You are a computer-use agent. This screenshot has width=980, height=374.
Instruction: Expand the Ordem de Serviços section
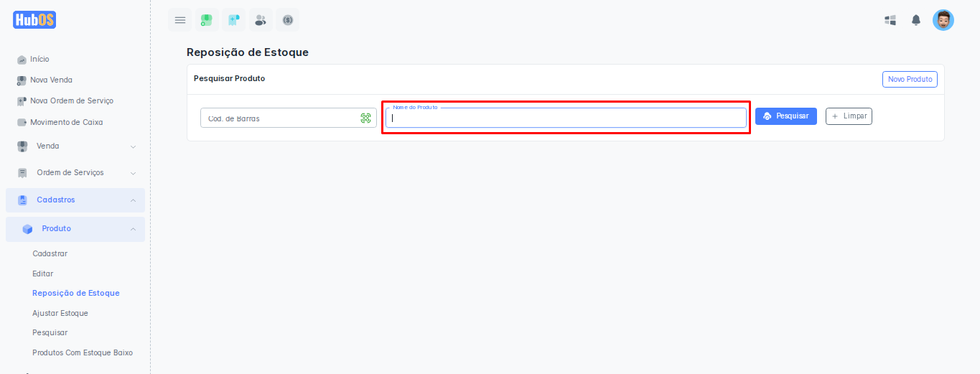pyautogui.click(x=75, y=173)
